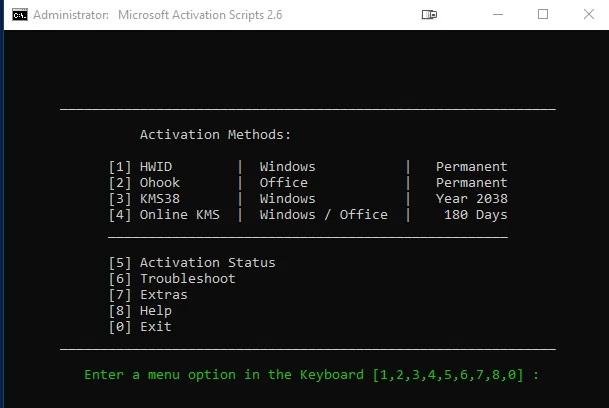This screenshot has height=408, width=609.
Task: Click the '[6] Troubleshoot' line
Action: coord(172,279)
